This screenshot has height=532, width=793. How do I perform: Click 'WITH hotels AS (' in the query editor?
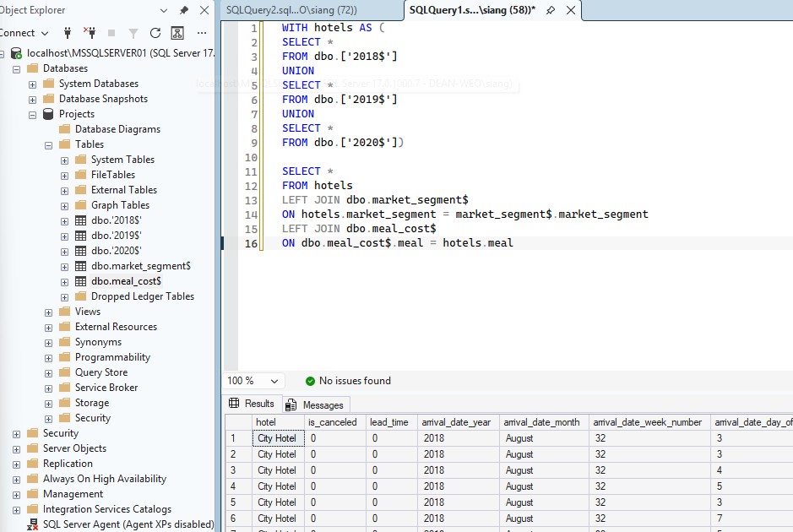point(334,28)
